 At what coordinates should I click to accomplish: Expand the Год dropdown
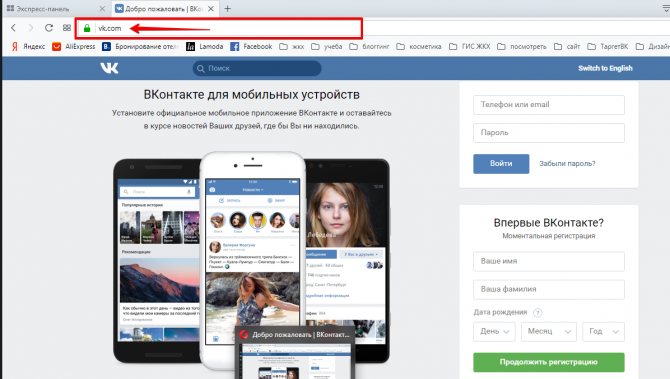click(603, 332)
